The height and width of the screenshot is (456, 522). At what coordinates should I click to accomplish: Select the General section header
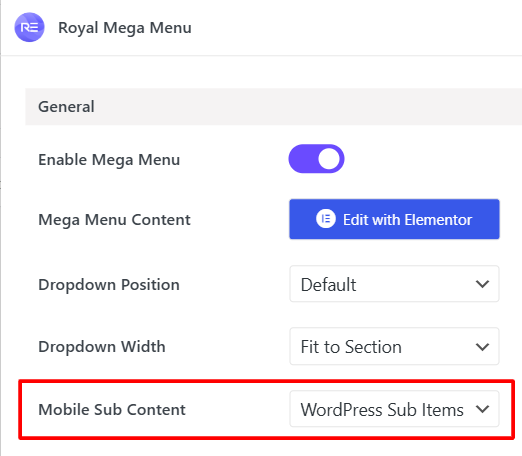[273, 107]
